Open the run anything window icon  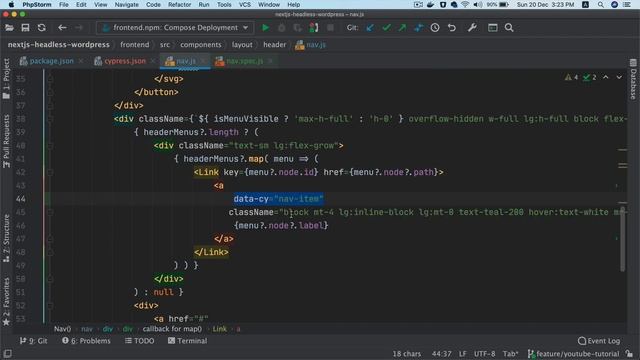coord(493,28)
